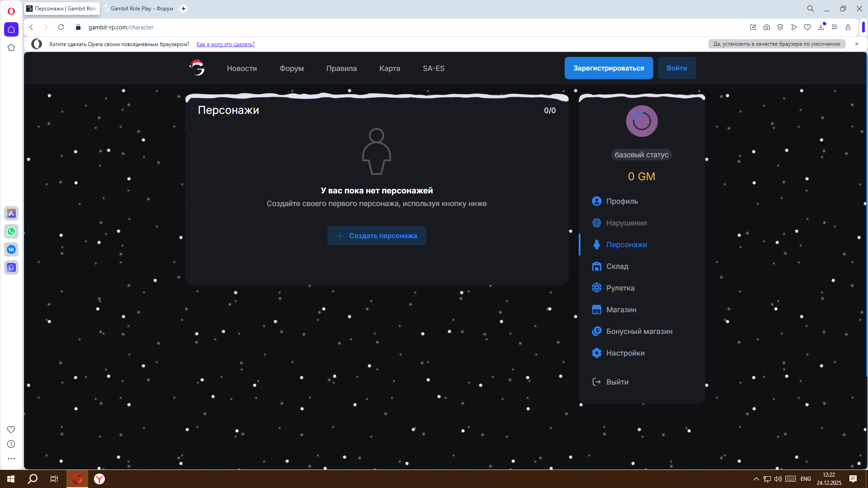Click the Выйти logout item
The image size is (868, 488).
pyautogui.click(x=617, y=382)
